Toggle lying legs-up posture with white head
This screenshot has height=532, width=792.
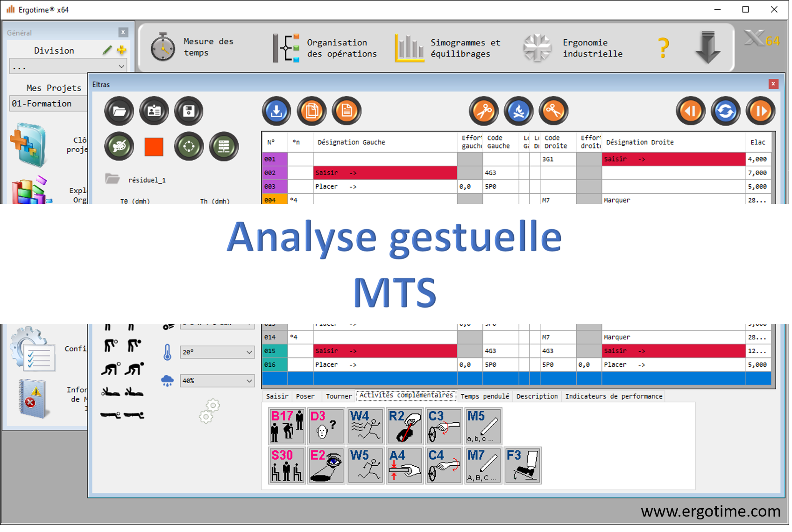point(111,392)
